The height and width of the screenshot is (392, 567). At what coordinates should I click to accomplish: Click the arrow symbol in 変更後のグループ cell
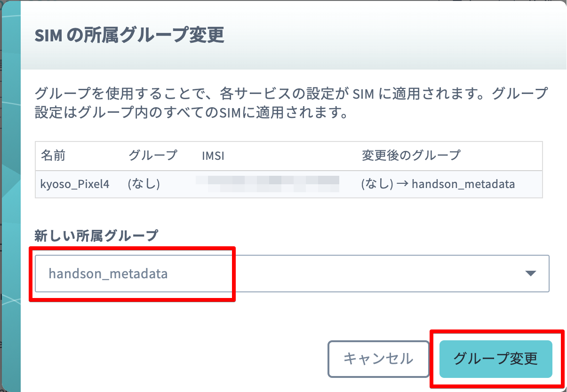tap(402, 184)
